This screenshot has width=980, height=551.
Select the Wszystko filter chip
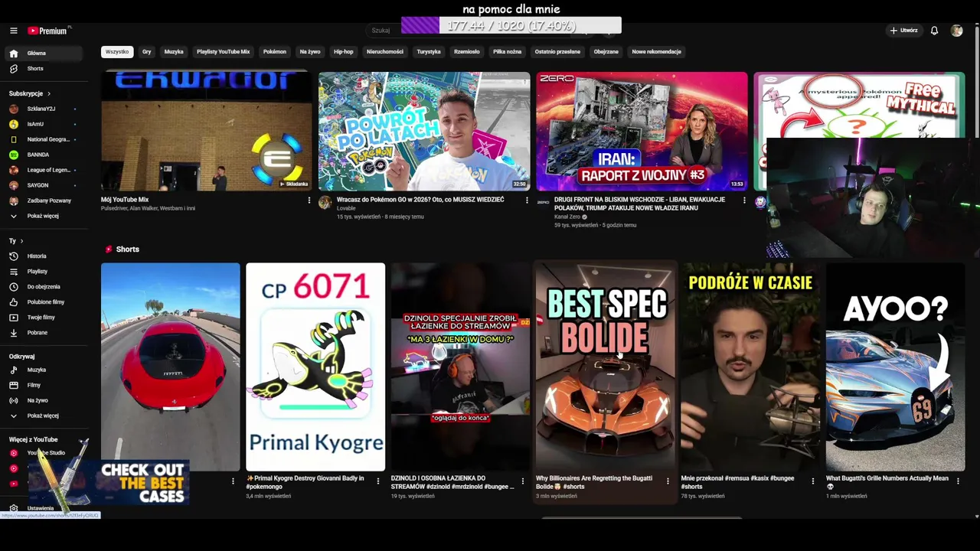[x=117, y=52]
